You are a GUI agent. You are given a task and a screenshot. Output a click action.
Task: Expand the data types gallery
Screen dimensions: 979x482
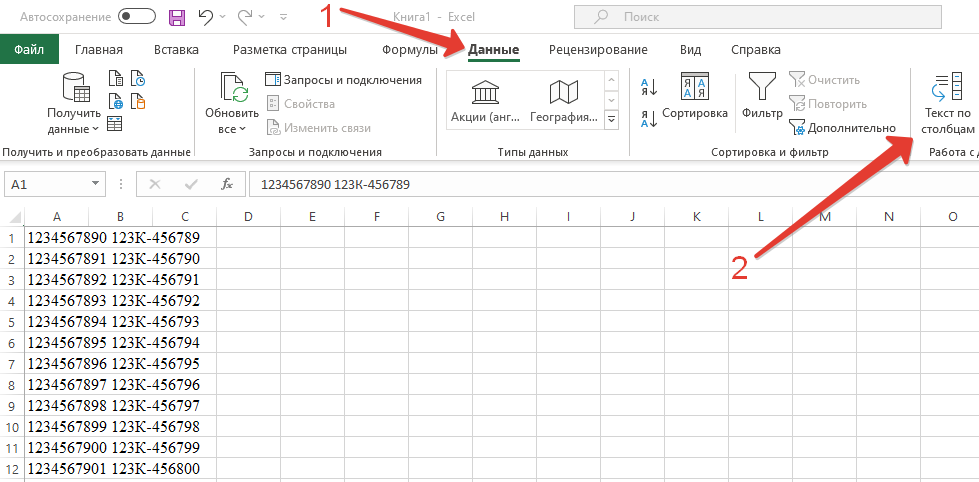(x=611, y=119)
